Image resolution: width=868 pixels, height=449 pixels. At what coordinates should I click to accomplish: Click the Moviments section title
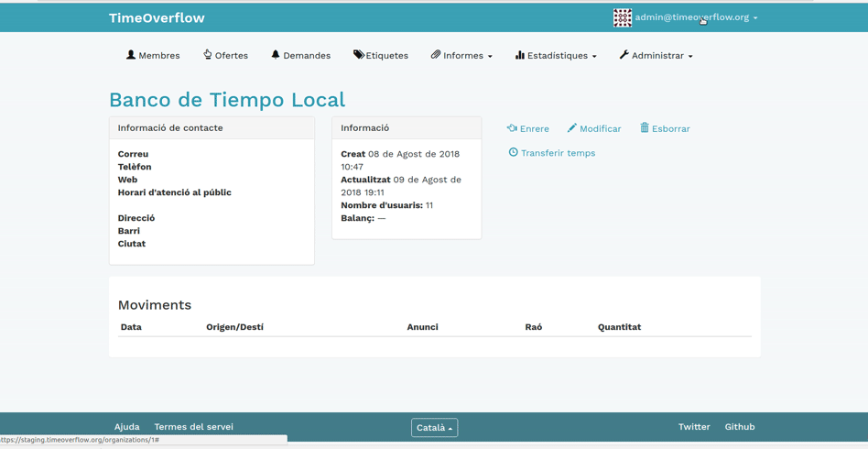pyautogui.click(x=155, y=305)
